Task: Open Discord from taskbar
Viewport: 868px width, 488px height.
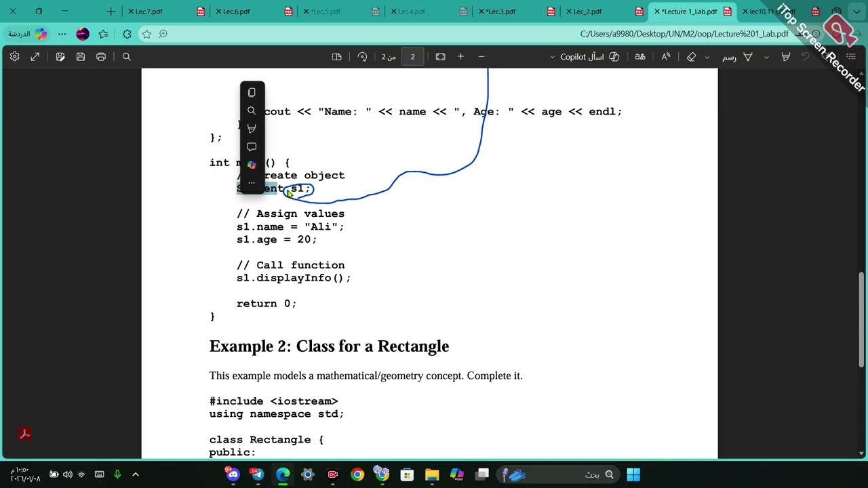Action: pos(233,474)
